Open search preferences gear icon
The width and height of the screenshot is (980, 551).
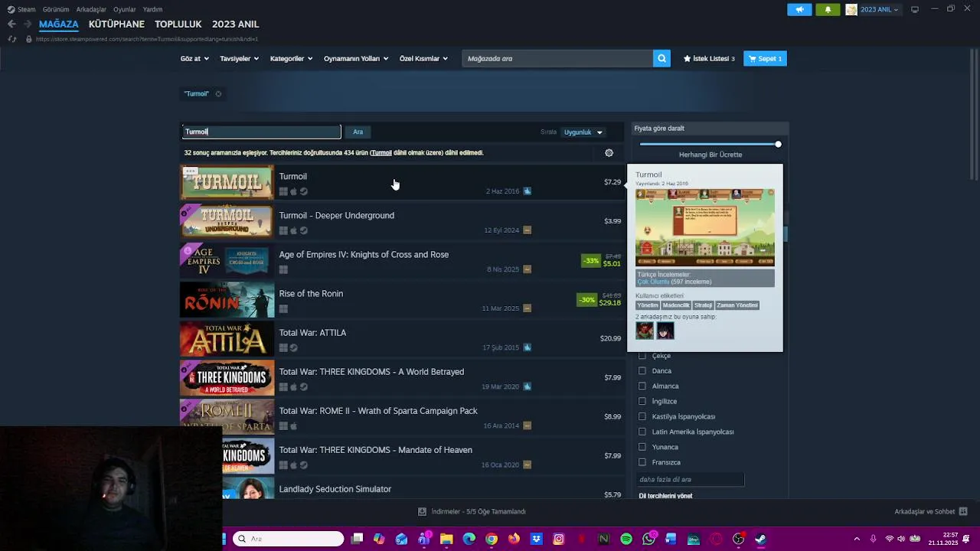(609, 153)
